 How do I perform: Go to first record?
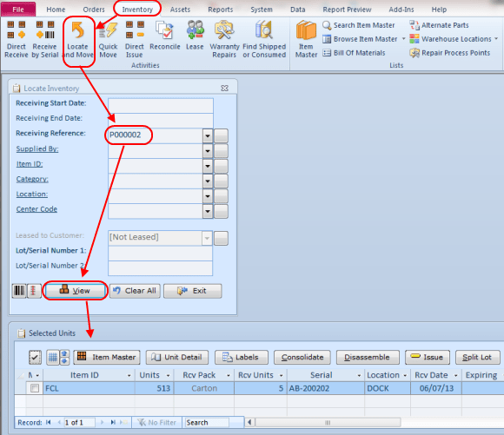(49, 422)
